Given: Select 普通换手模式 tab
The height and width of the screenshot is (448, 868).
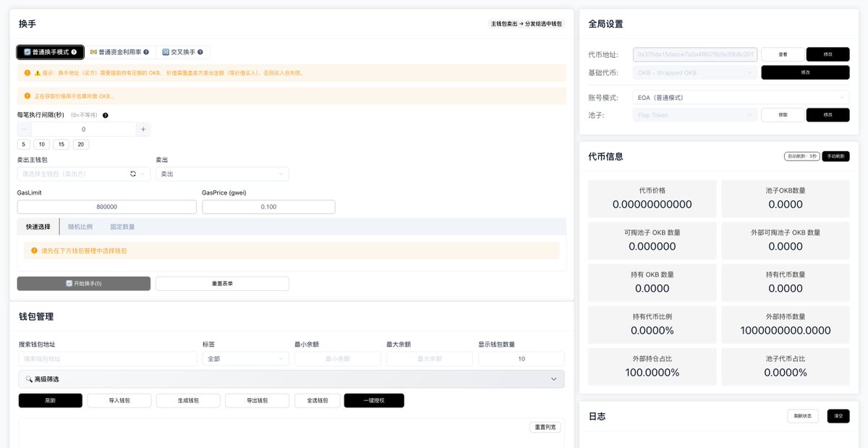Looking at the screenshot, I should pos(51,52).
